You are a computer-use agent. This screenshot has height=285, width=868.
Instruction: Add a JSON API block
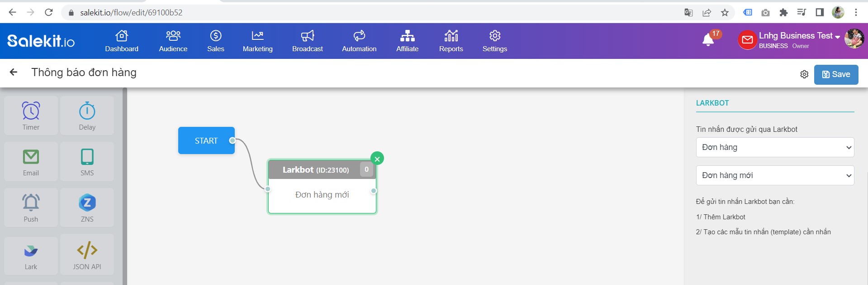tap(87, 255)
